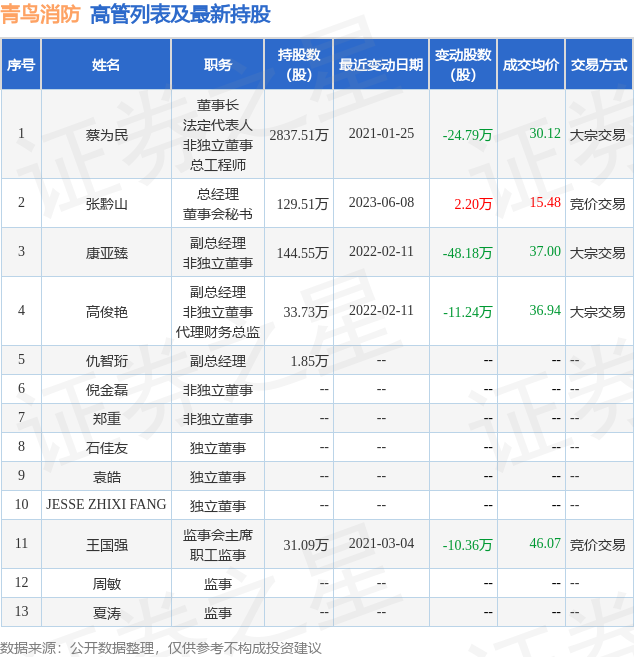
Task: Click 大宗交易 in 康亚臻's row
Action: click(598, 253)
